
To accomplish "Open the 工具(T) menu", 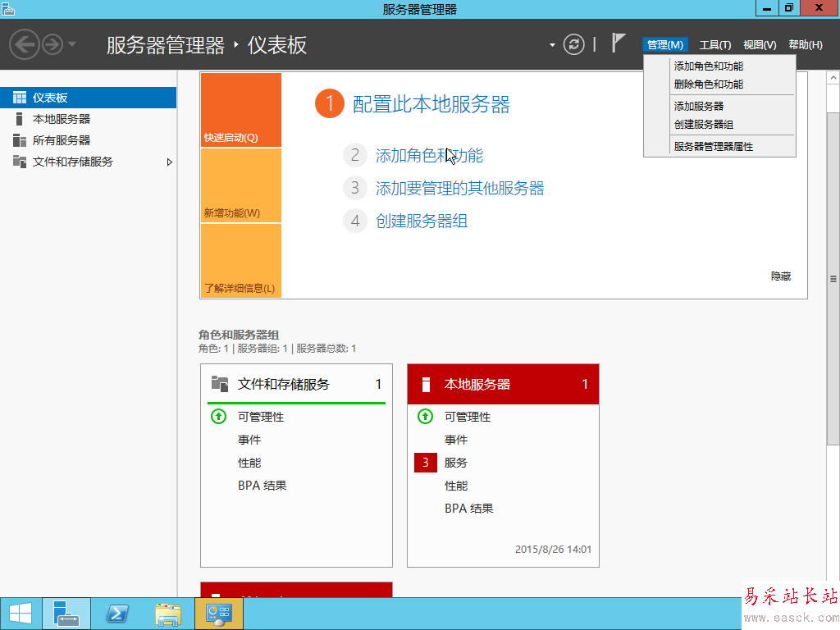I will (714, 45).
